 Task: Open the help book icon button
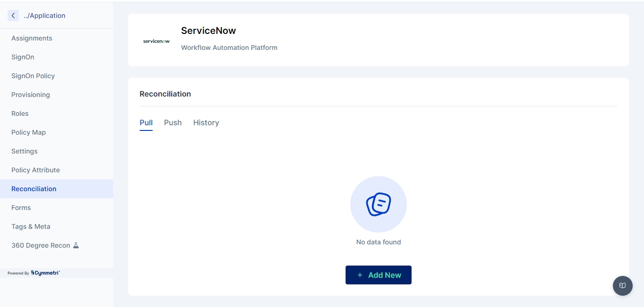pyautogui.click(x=622, y=285)
